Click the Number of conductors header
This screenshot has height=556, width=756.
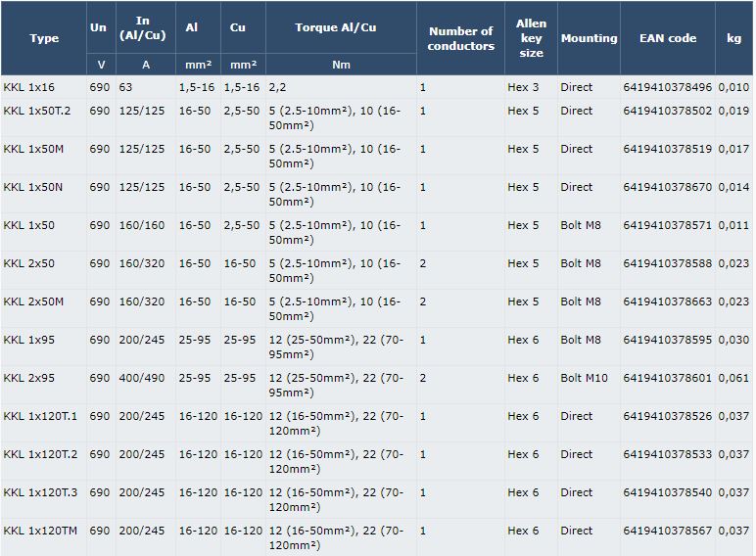coord(460,38)
